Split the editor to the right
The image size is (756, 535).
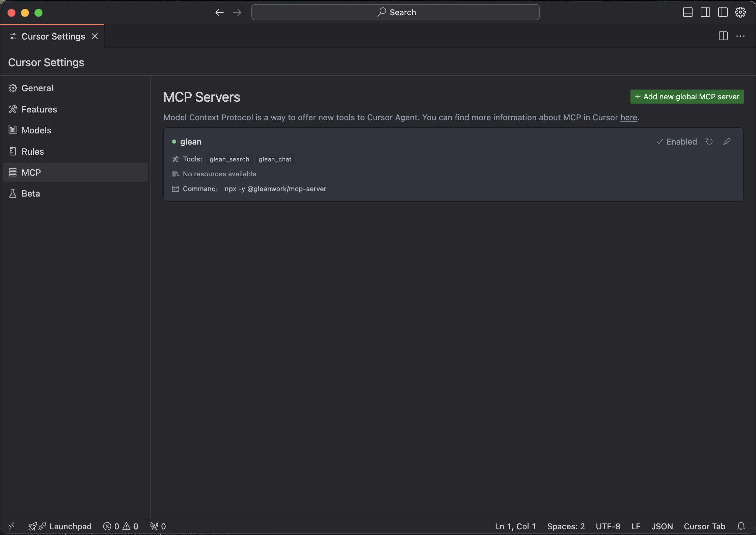click(723, 36)
